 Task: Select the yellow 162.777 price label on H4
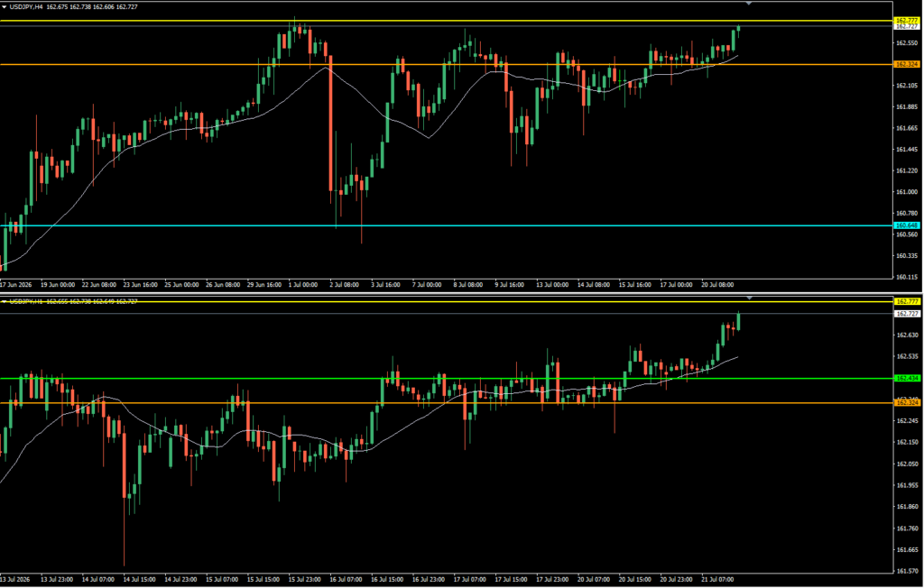coord(907,21)
